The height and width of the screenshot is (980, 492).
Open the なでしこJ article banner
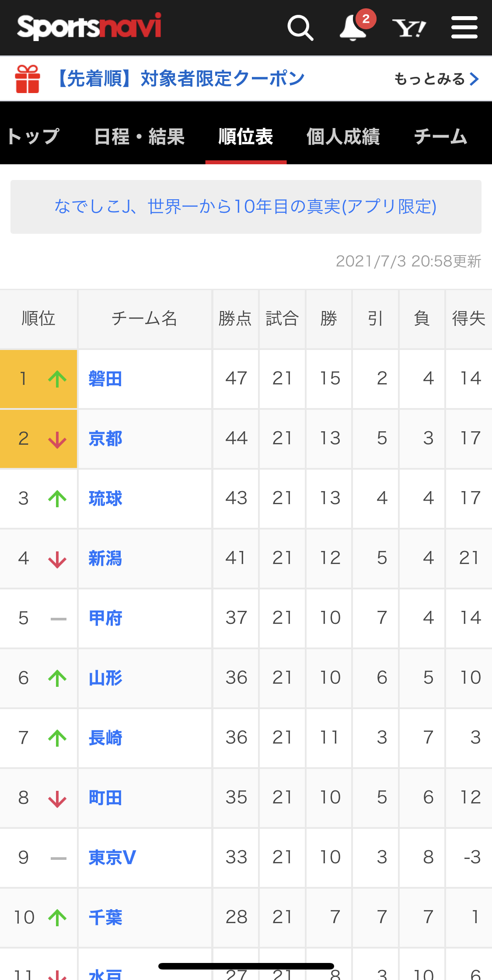coord(246,207)
